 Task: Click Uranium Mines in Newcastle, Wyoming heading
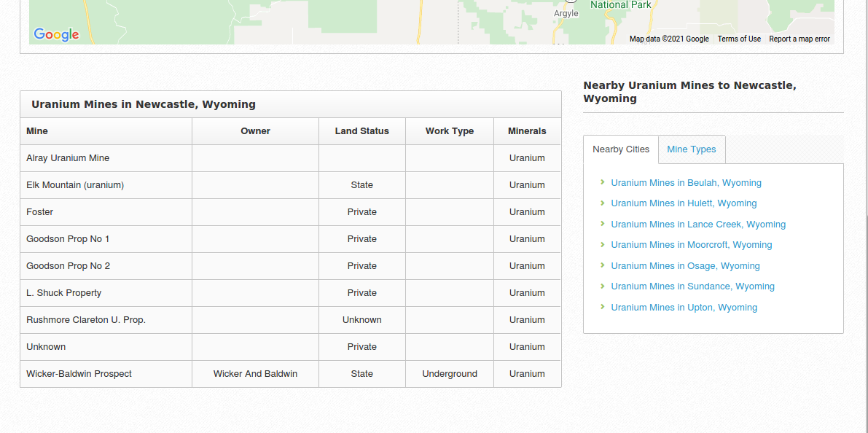coord(144,104)
